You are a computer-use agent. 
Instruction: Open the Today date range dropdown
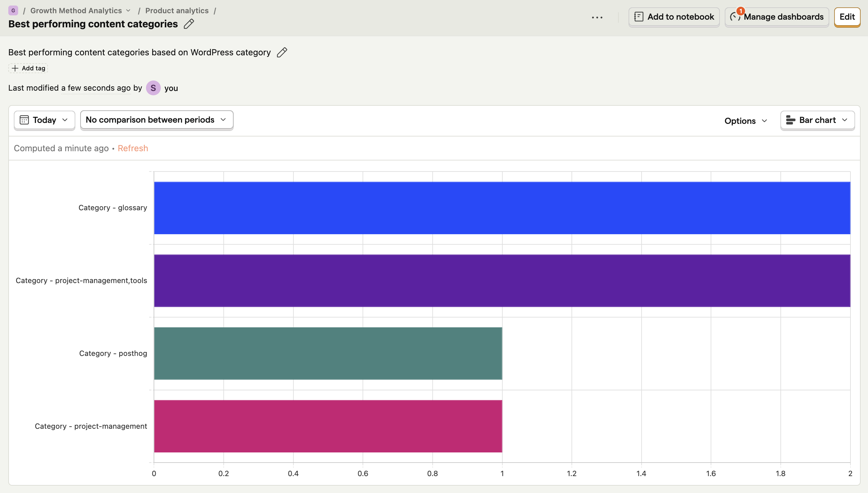pos(44,120)
